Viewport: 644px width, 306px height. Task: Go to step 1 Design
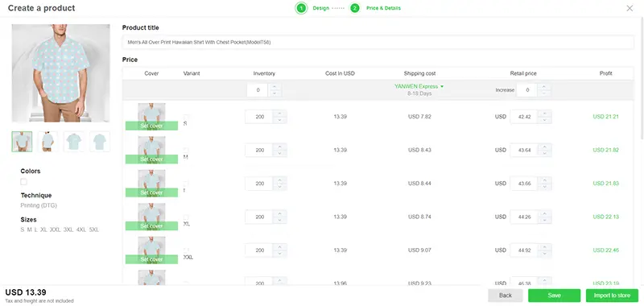tap(312, 8)
